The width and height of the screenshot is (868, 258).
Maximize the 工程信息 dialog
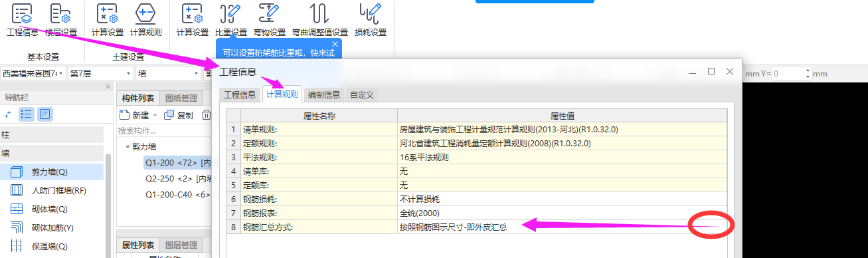(711, 71)
